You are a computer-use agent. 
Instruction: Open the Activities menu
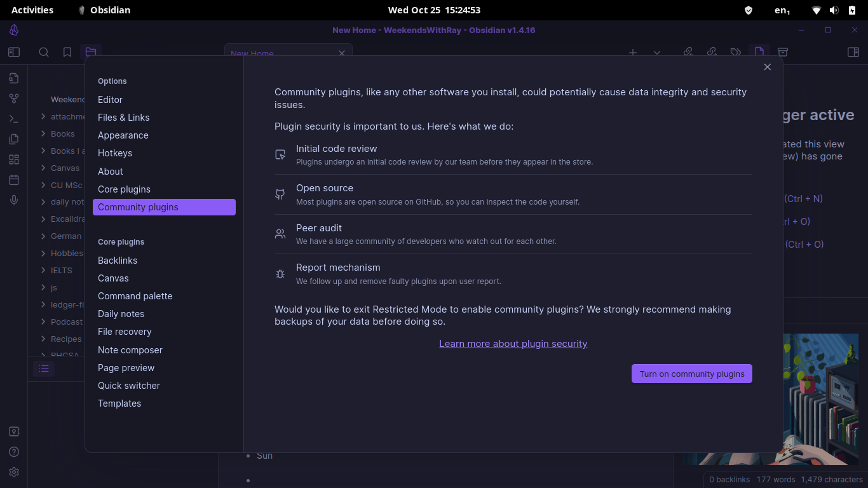pos(32,10)
